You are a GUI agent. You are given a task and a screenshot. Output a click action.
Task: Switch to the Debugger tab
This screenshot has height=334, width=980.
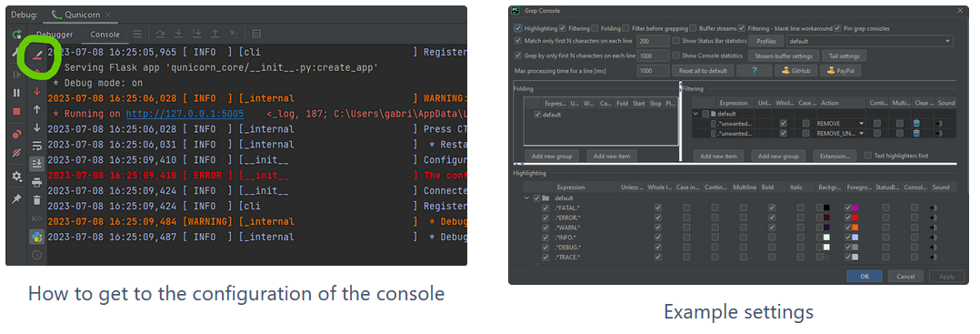pyautogui.click(x=55, y=35)
